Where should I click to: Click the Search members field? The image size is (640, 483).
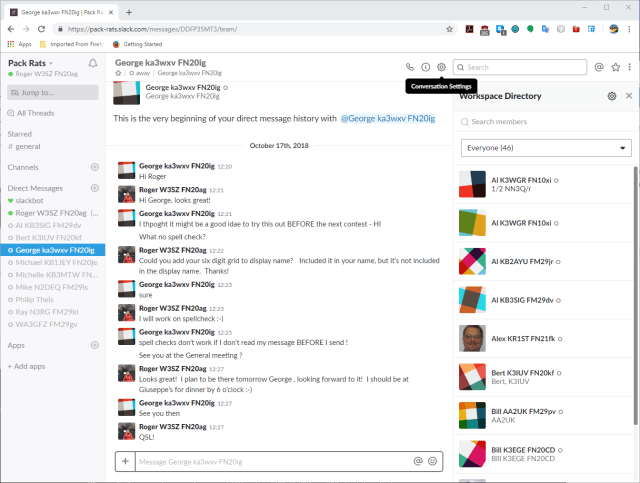click(x=546, y=122)
